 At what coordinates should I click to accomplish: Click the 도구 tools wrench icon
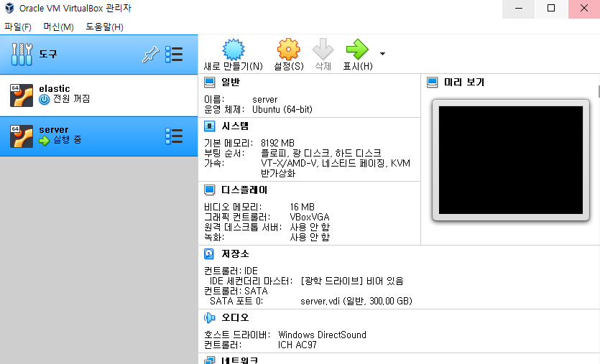point(22,55)
